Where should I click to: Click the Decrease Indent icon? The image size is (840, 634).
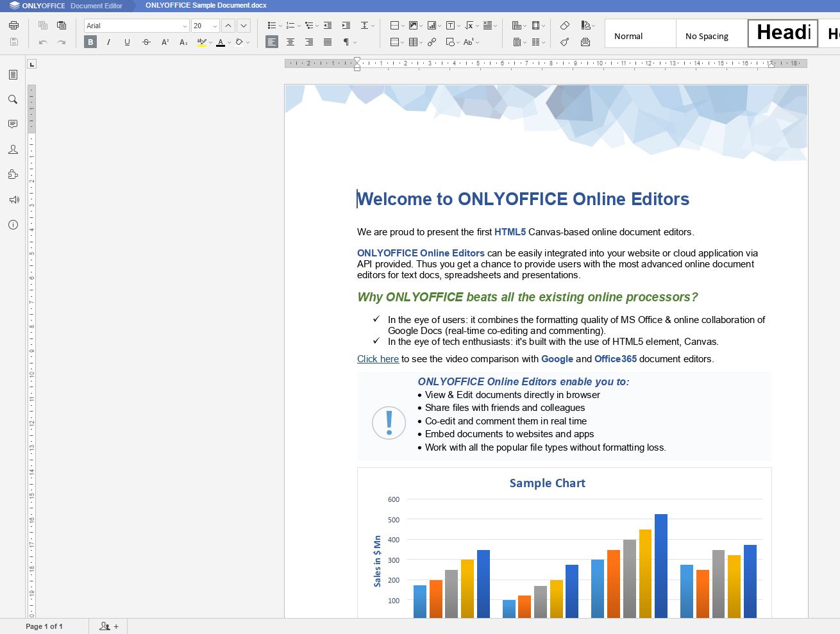point(328,26)
